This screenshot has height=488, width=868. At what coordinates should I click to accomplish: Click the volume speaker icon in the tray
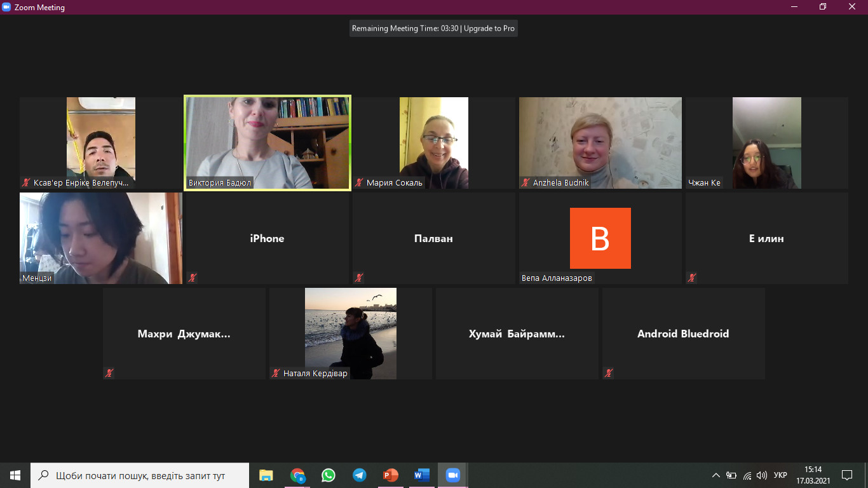pos(762,475)
